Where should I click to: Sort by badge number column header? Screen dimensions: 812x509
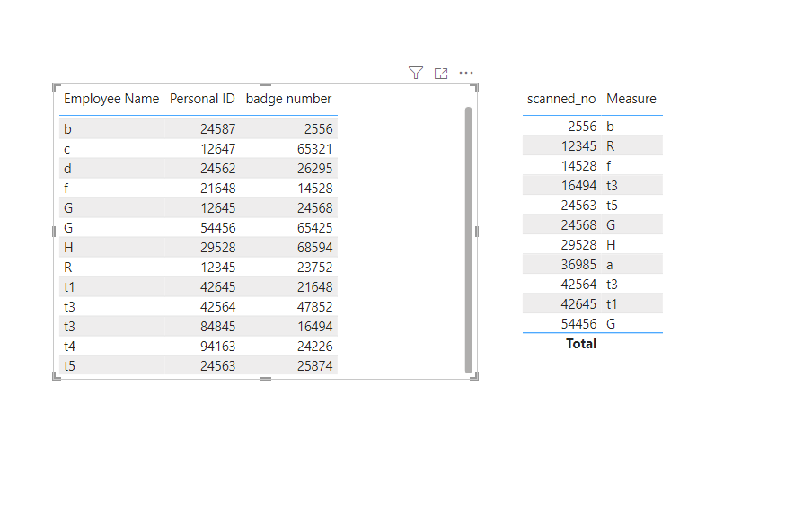288,99
